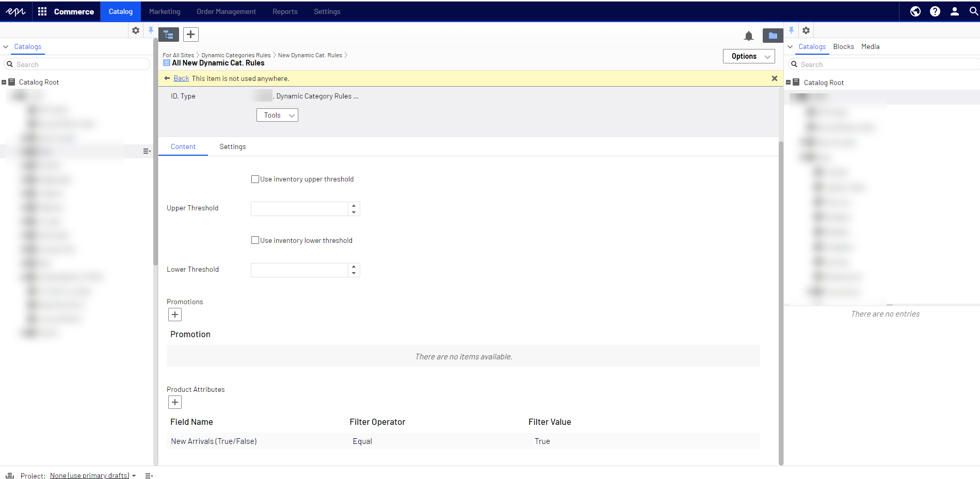
Task: Switch to the Settings tab of item
Action: (x=232, y=147)
